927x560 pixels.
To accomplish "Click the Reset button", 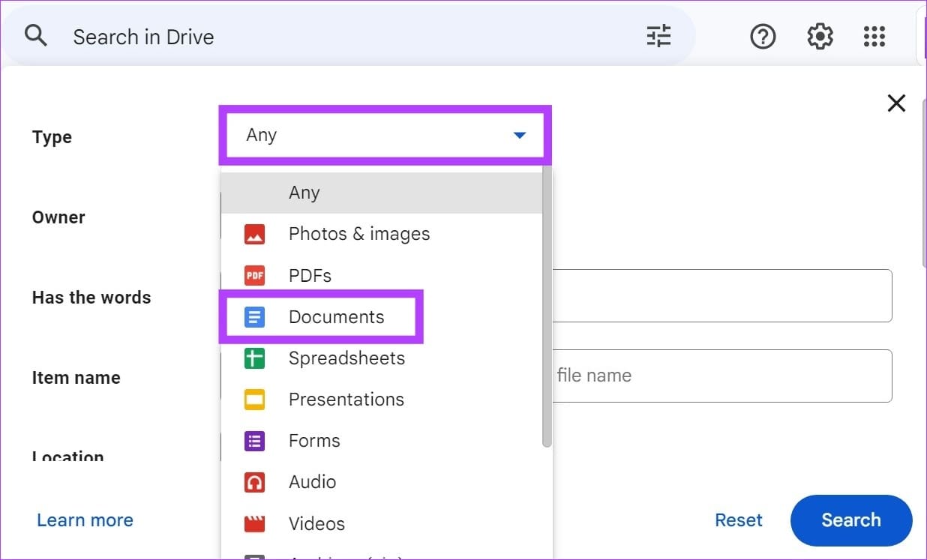I will 739,520.
